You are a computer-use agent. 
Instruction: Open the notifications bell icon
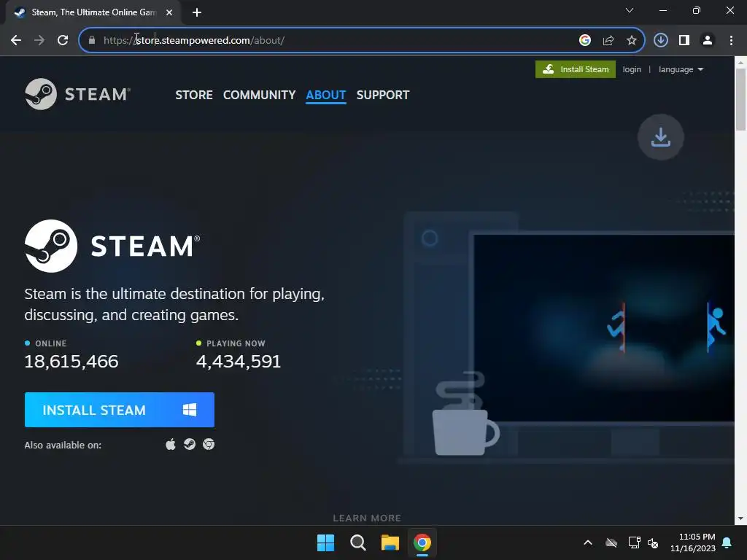click(x=727, y=542)
